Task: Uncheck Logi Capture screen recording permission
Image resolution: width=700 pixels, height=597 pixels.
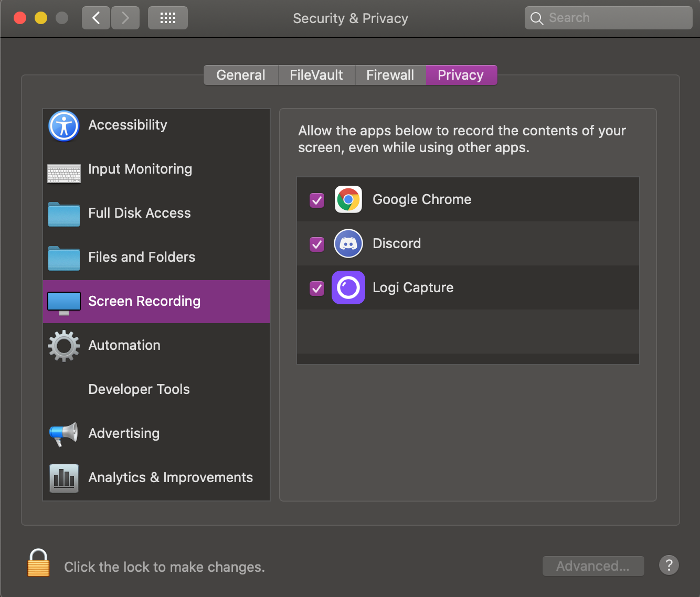Action: 317,288
